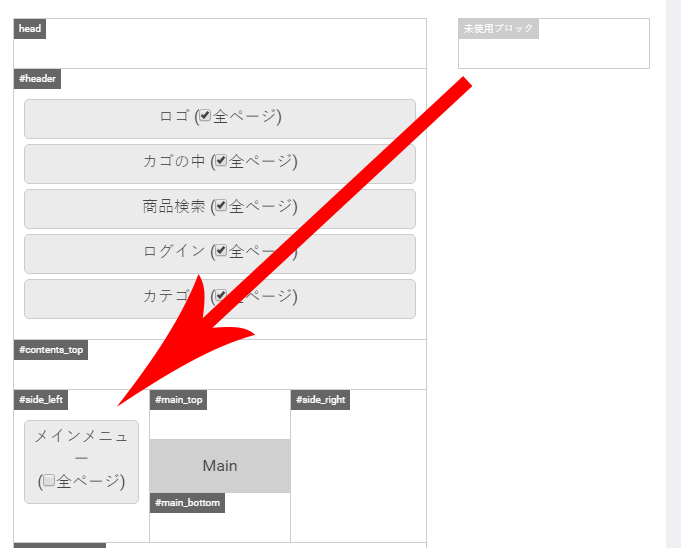Enable 全ページ checkbox in メインメニュー block
Image resolution: width=681 pixels, height=548 pixels.
pyautogui.click(x=49, y=480)
